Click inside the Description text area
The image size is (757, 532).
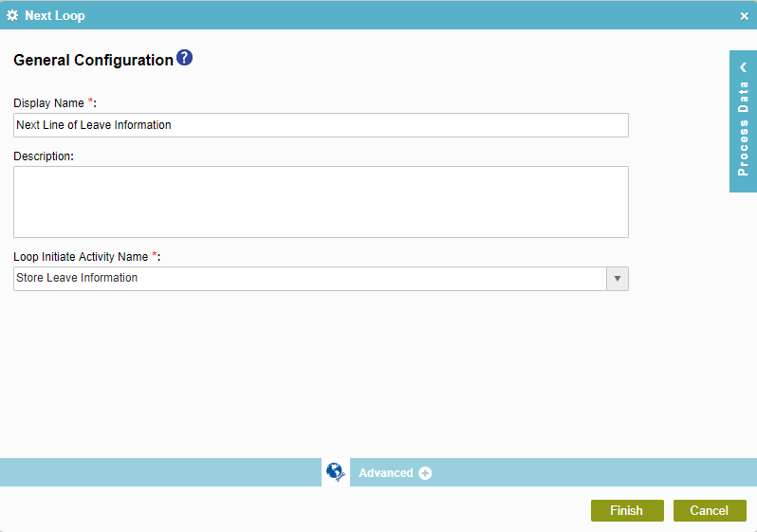321,202
